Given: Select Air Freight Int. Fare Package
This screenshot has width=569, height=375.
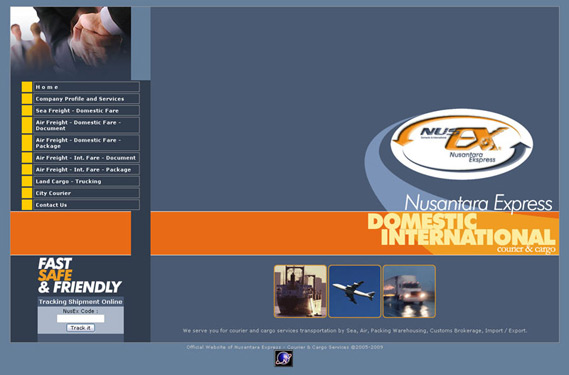Looking at the screenshot, I should pos(86,170).
